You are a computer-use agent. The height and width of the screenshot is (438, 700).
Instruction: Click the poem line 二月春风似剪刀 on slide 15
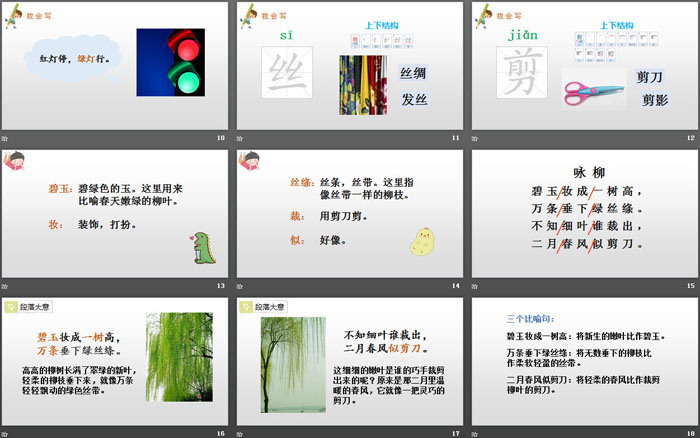point(587,244)
